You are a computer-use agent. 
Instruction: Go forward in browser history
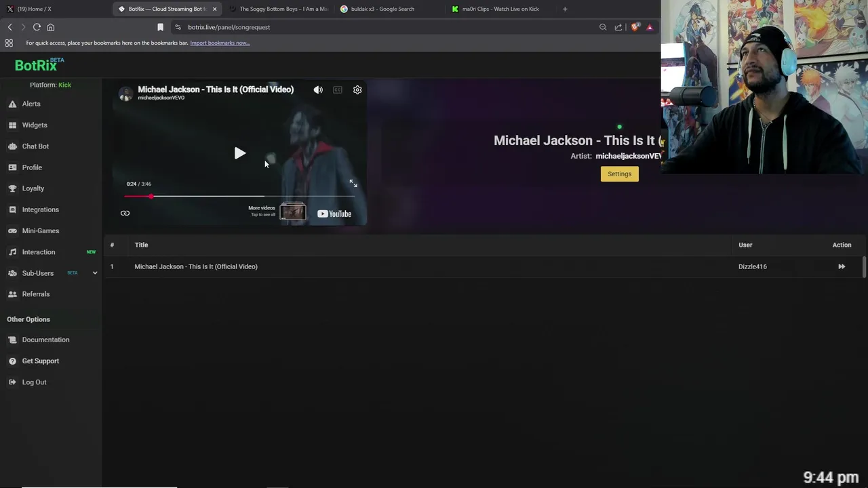[x=23, y=27]
